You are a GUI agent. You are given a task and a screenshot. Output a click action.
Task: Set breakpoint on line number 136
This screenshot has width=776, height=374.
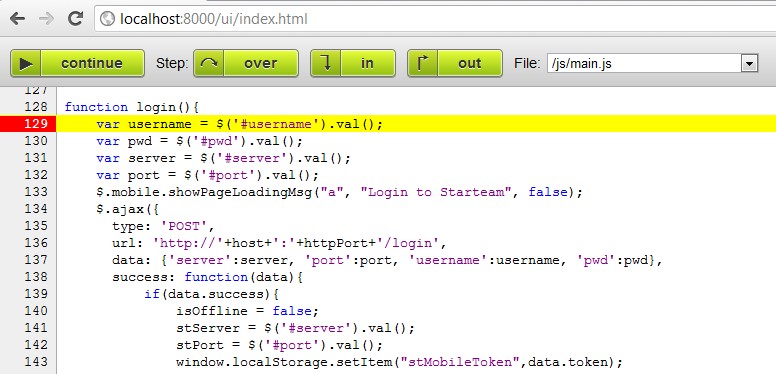coord(36,243)
